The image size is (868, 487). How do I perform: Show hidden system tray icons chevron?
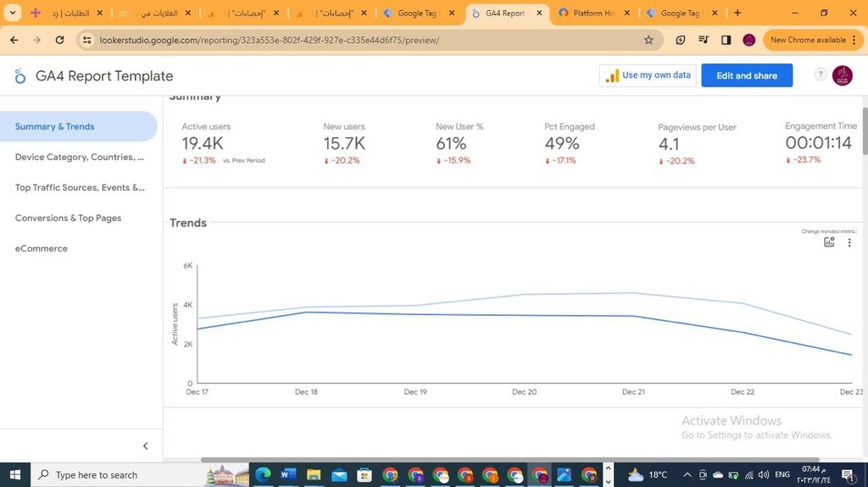click(x=687, y=475)
